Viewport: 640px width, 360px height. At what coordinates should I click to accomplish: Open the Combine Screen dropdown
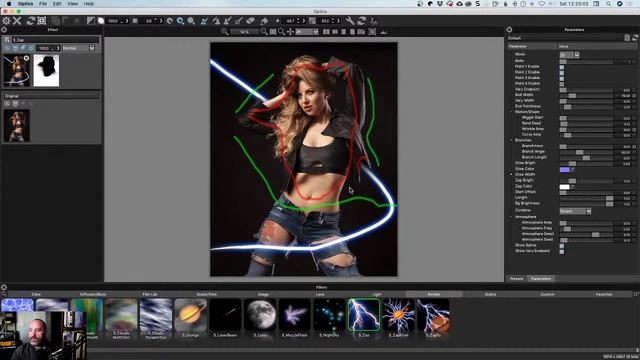(576, 211)
